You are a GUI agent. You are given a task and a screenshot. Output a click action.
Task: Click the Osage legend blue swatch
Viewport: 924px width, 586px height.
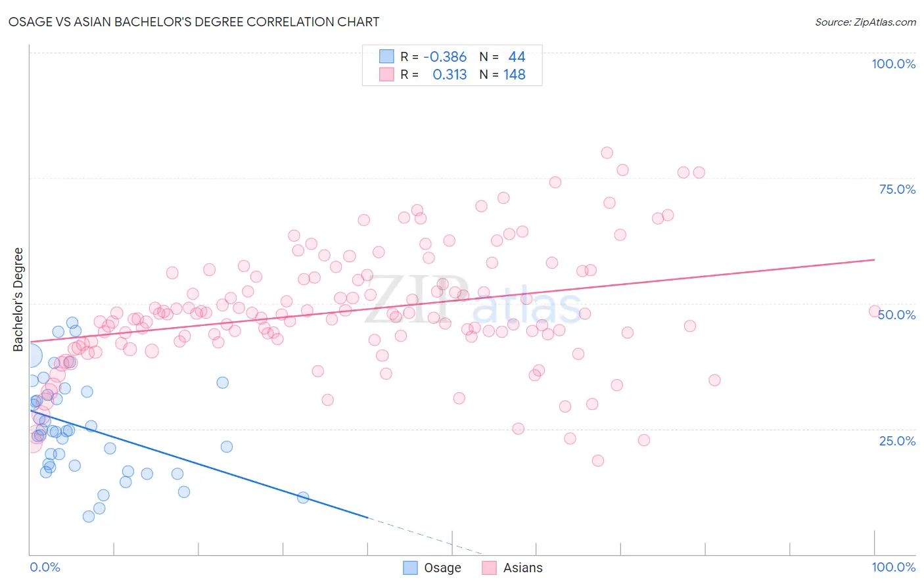click(410, 568)
